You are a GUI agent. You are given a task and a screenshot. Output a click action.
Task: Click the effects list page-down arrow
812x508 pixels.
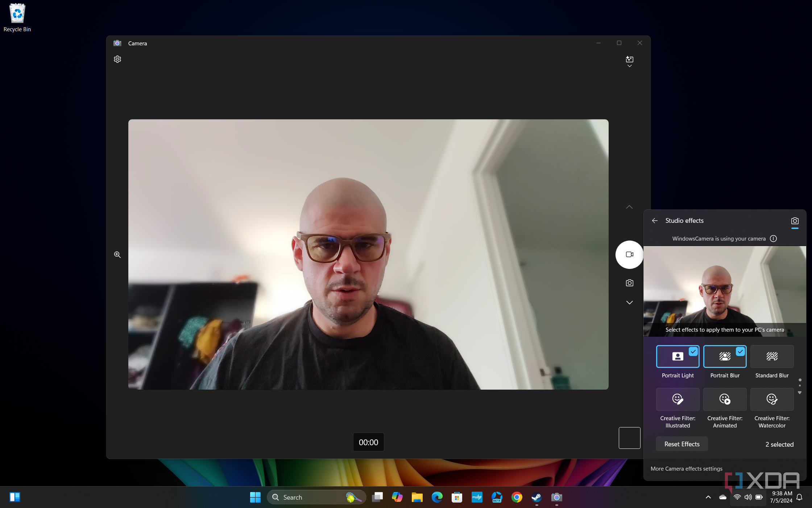[x=800, y=393]
